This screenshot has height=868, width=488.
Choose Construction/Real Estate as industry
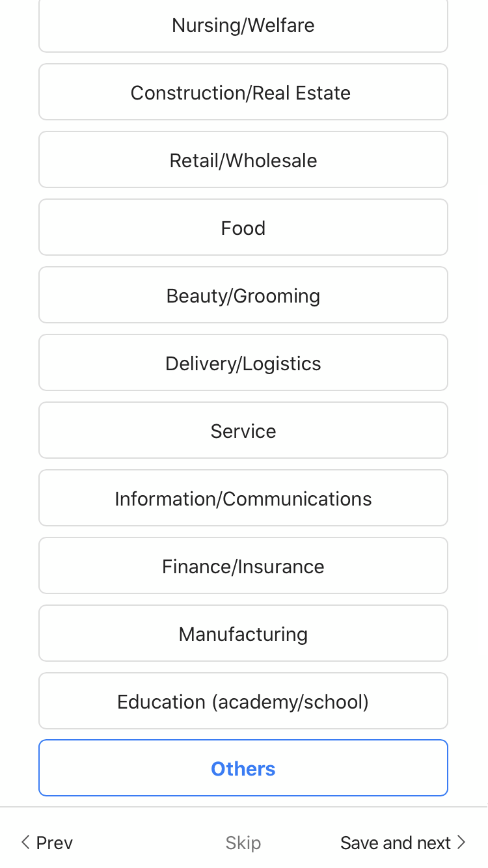tap(243, 93)
